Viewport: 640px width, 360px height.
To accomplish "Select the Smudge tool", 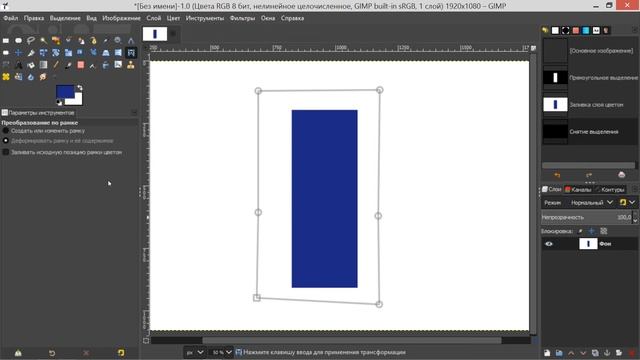I will pos(43,77).
